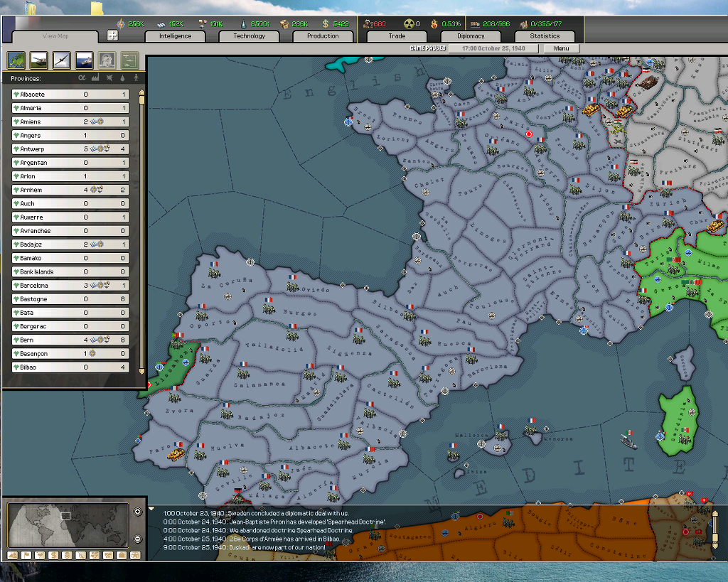728x582 pixels.
Task: Open the air units (plane) list
Action: (x=62, y=60)
